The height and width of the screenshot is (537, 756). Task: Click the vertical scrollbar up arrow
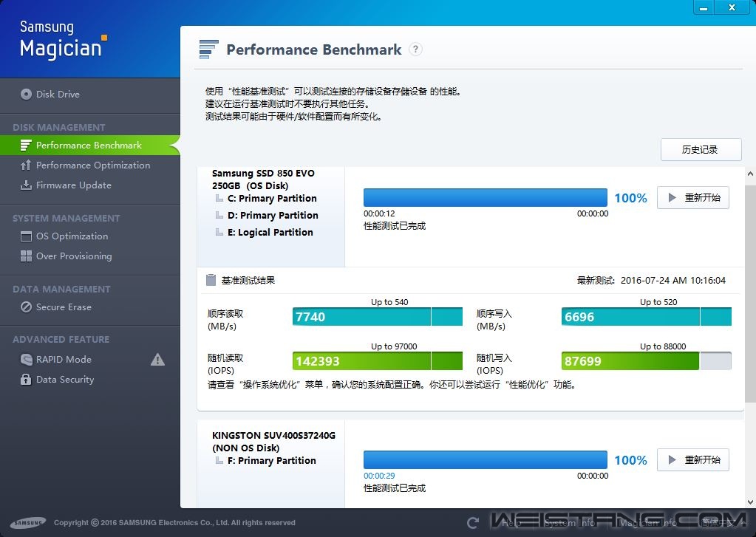750,174
